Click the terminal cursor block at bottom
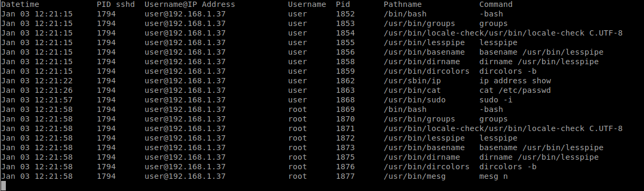Viewport: 644px width, 191px height. 3,186
